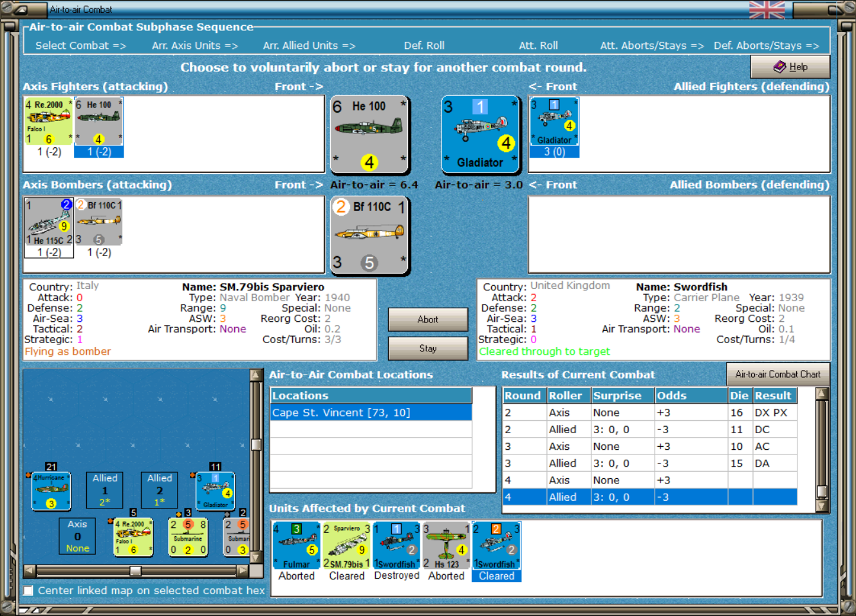Click down arrow of results table scrollbar
The image size is (856, 616).
click(822, 506)
